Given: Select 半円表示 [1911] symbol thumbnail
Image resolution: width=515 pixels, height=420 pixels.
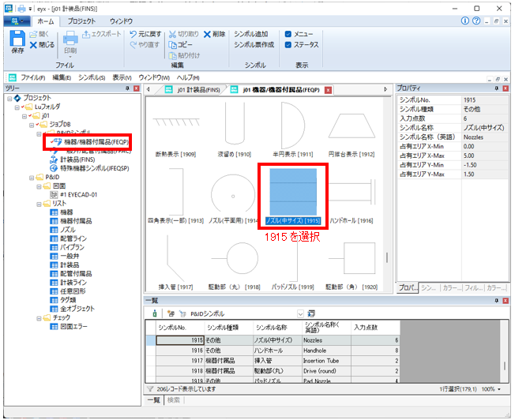Looking at the screenshot, I should point(292,129).
